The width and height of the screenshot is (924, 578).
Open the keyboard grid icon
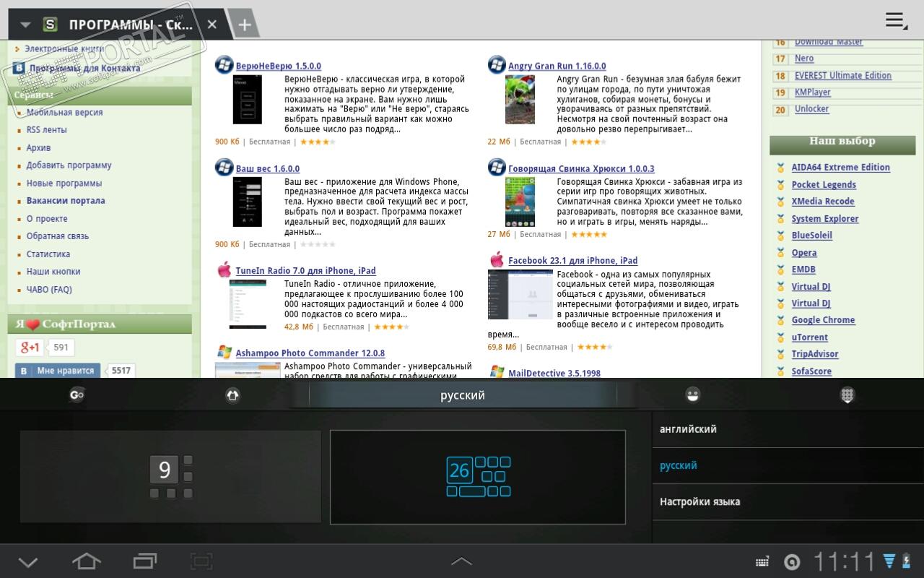[847, 394]
